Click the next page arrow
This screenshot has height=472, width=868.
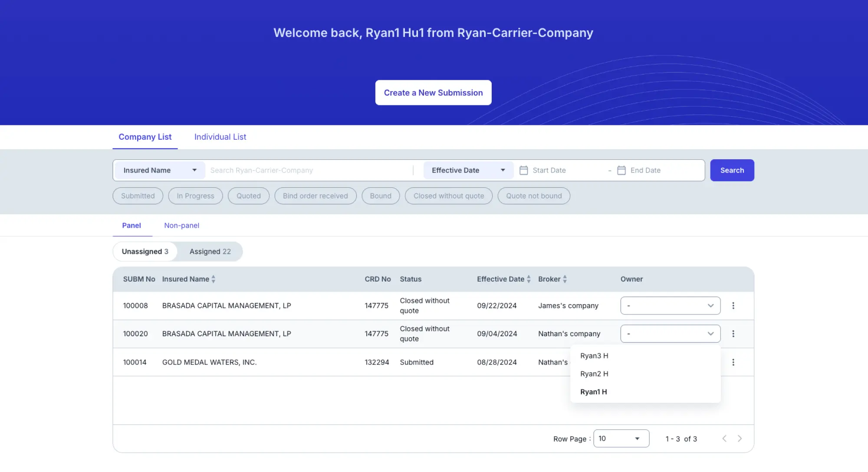(740, 438)
